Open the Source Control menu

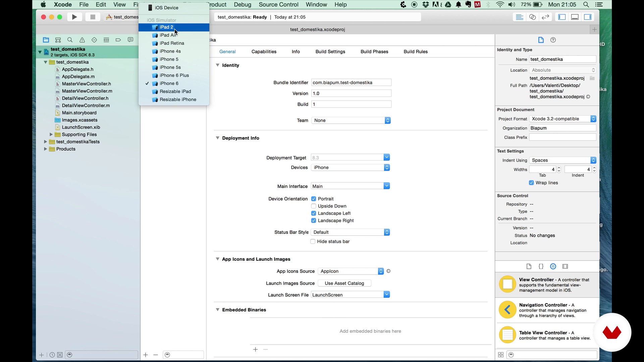point(278,5)
